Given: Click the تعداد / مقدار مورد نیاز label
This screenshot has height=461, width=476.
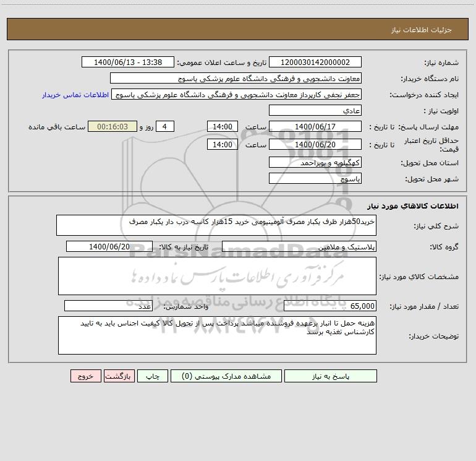Looking at the screenshot, I should [424, 306].
